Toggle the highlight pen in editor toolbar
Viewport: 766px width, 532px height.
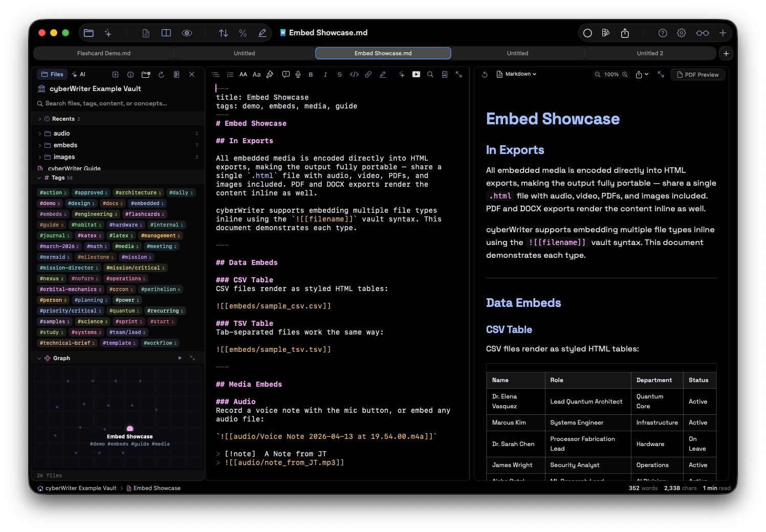(x=383, y=75)
